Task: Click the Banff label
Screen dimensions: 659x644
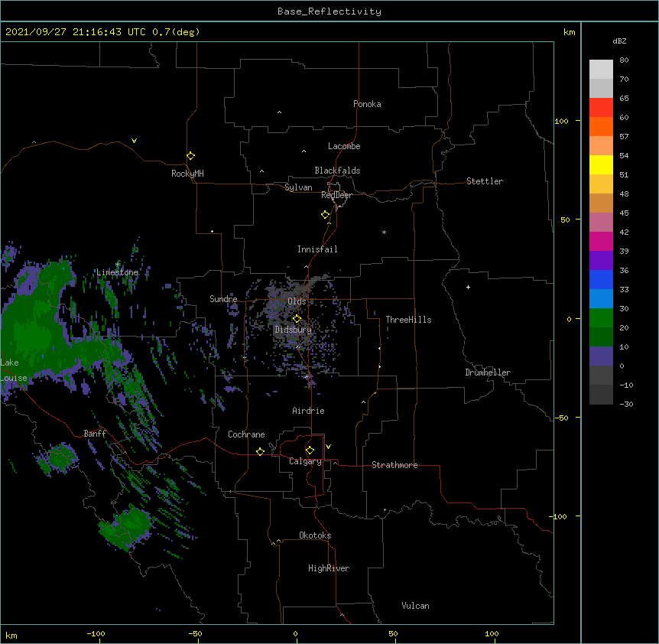Action: click(x=95, y=434)
